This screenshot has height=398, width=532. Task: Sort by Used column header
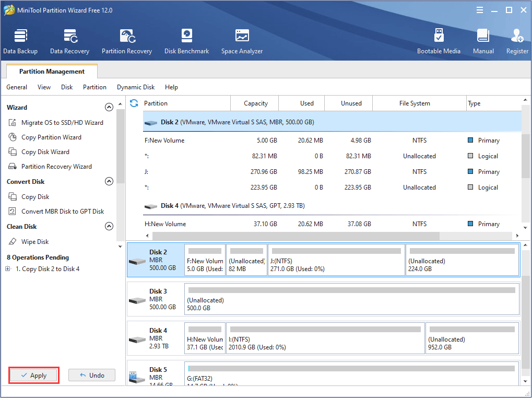click(x=302, y=103)
